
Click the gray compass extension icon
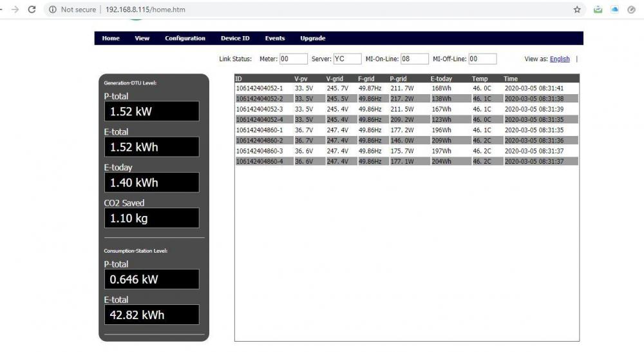tap(631, 10)
